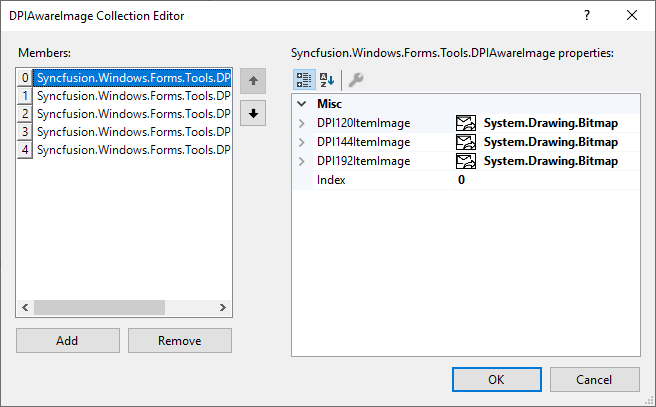Open dialog Help question mark
Screen dimensions: 656x407
tap(587, 15)
